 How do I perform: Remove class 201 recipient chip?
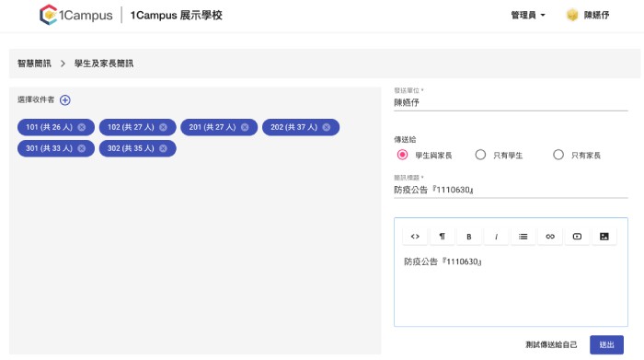(x=245, y=127)
